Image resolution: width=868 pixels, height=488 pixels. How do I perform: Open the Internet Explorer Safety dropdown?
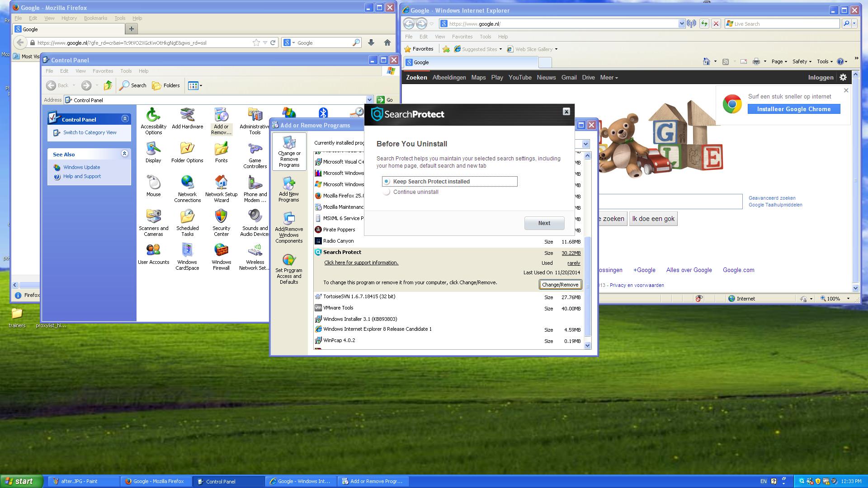[802, 61]
